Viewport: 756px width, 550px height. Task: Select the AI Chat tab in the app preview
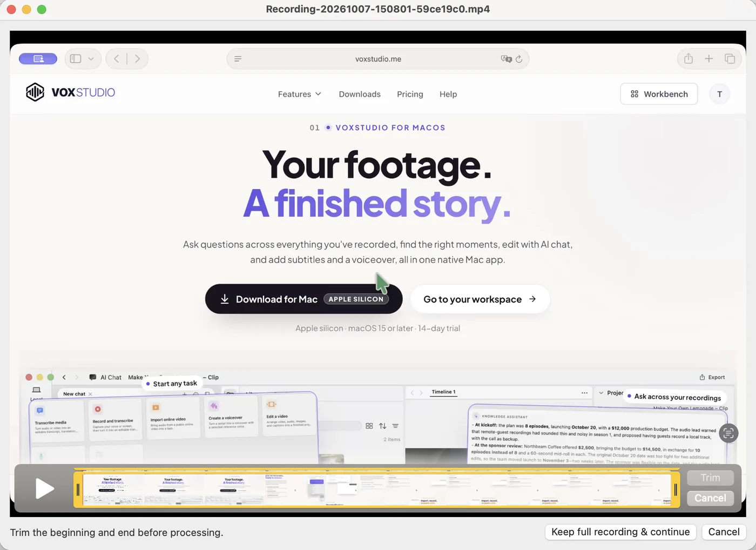[x=105, y=378]
